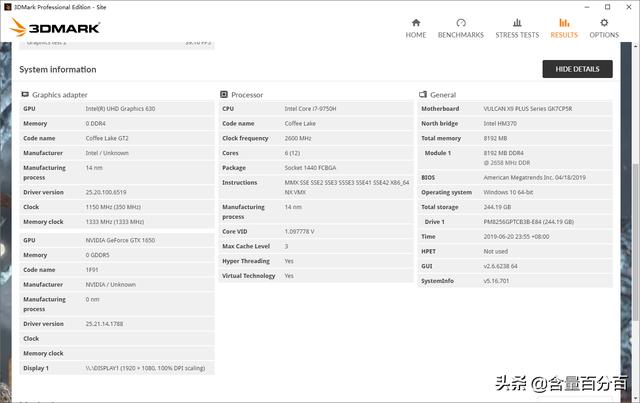Select driver version 25.21.14.1788
The width and height of the screenshot is (640, 403).
click(x=104, y=323)
